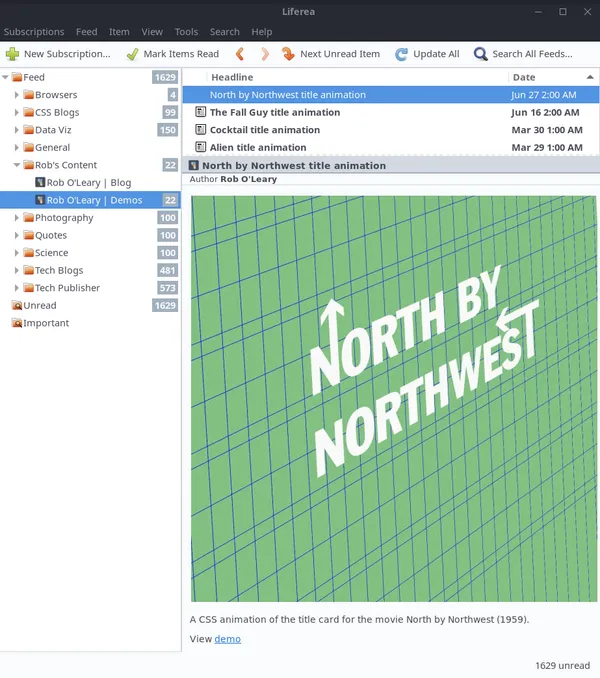Click the Rob O'Leary Demos feed favicon
The height and width of the screenshot is (678, 600).
tap(40, 200)
